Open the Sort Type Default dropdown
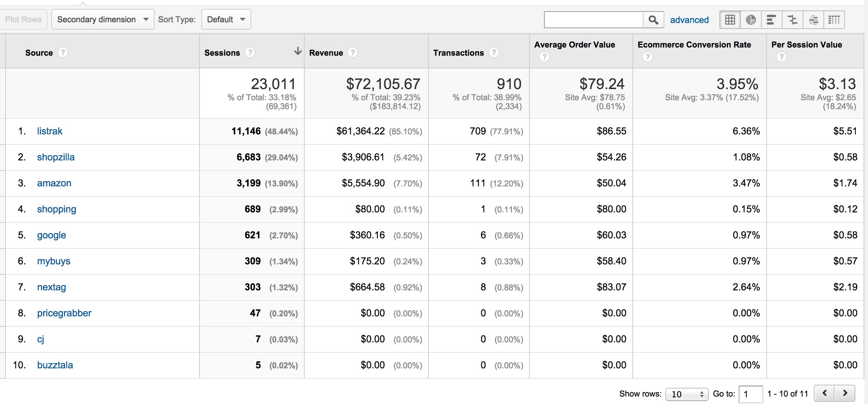This screenshot has width=868, height=404. [226, 19]
